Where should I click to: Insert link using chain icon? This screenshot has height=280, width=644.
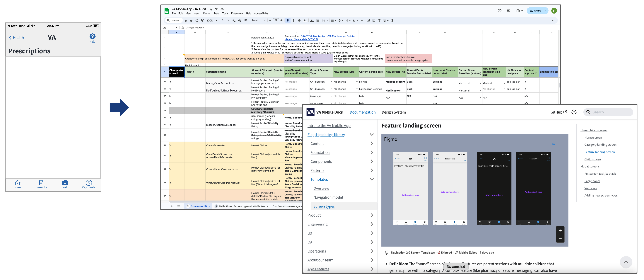click(362, 21)
